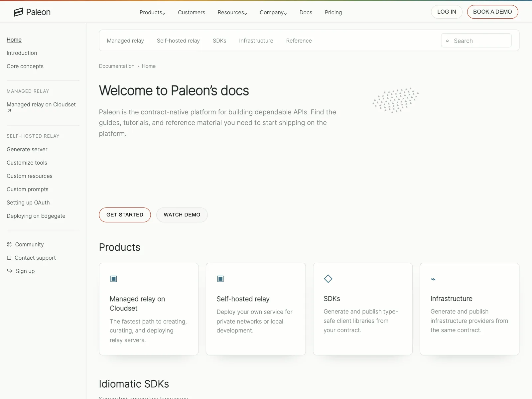The width and height of the screenshot is (532, 399).
Task: Click the SELF-HOSTED RELAY sidebar section label
Action: (33, 136)
